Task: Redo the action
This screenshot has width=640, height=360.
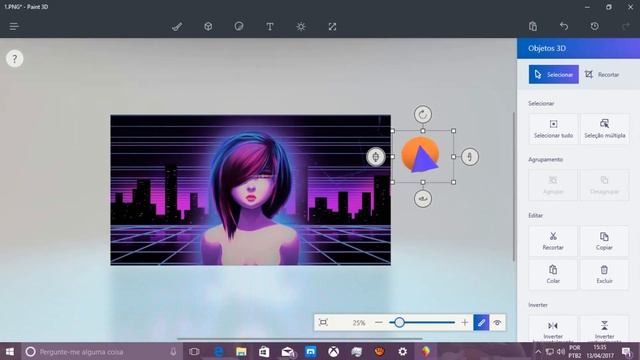Action: click(626, 27)
